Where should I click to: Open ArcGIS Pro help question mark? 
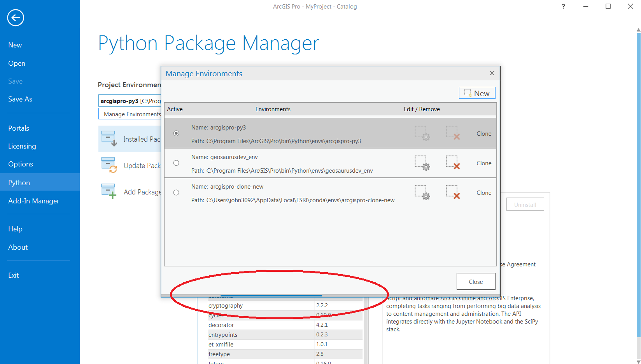(563, 6)
